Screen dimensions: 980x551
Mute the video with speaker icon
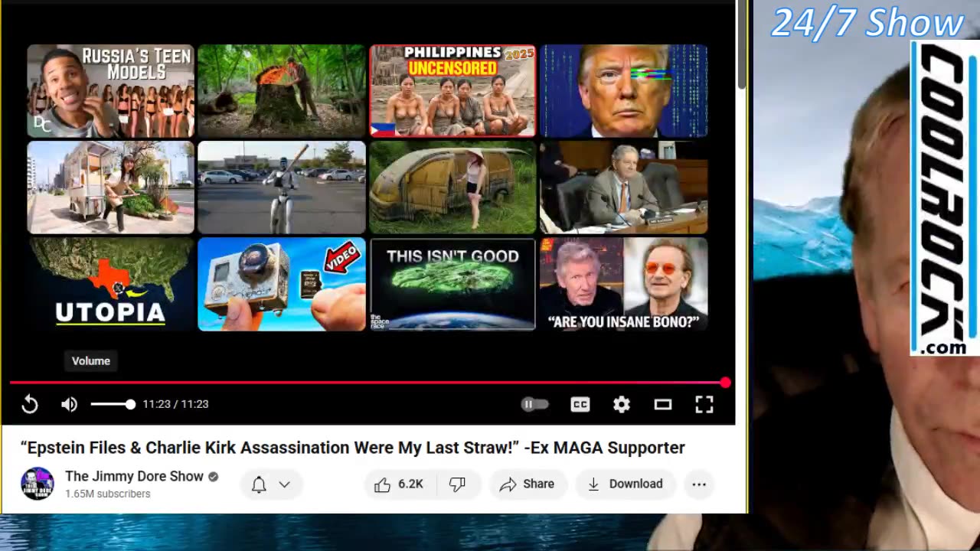pos(69,404)
